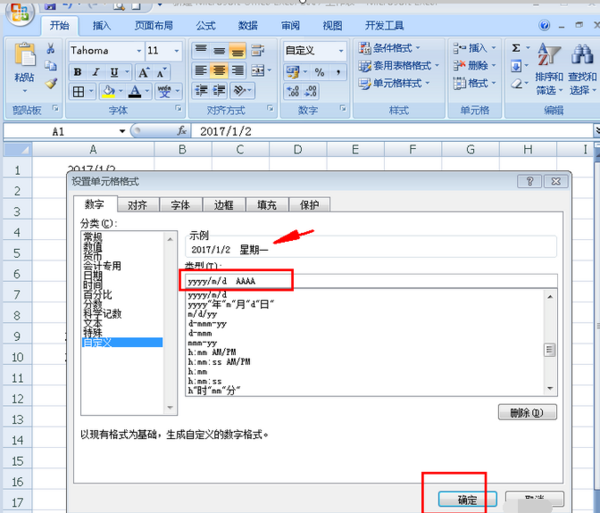Increase indent icon

click(219, 91)
